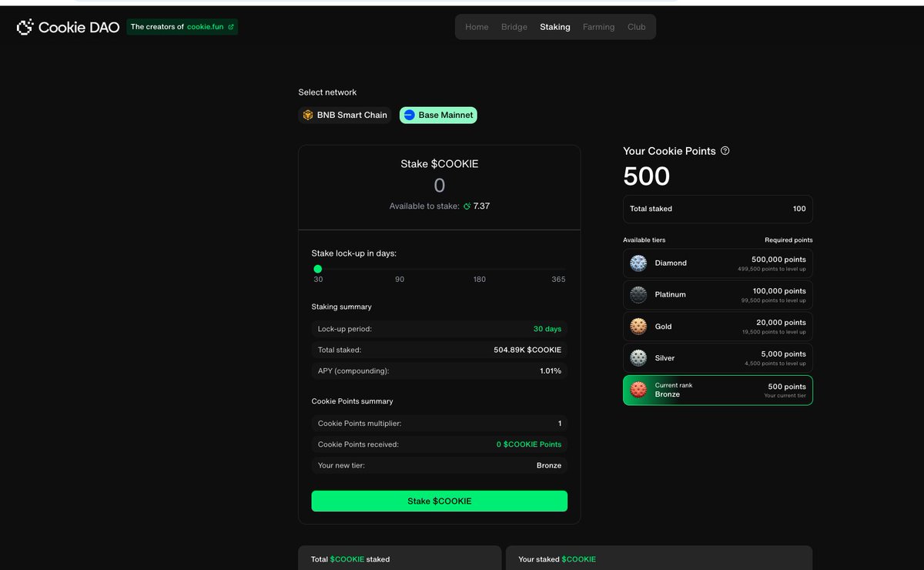The image size is (924, 570).
Task: Click the 'Staking summary' heading
Action: [x=341, y=307]
